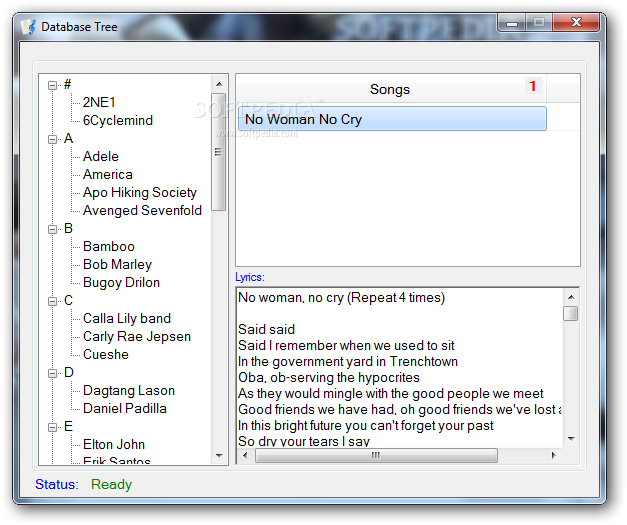Select artist Avenged Sevenfold

[142, 210]
